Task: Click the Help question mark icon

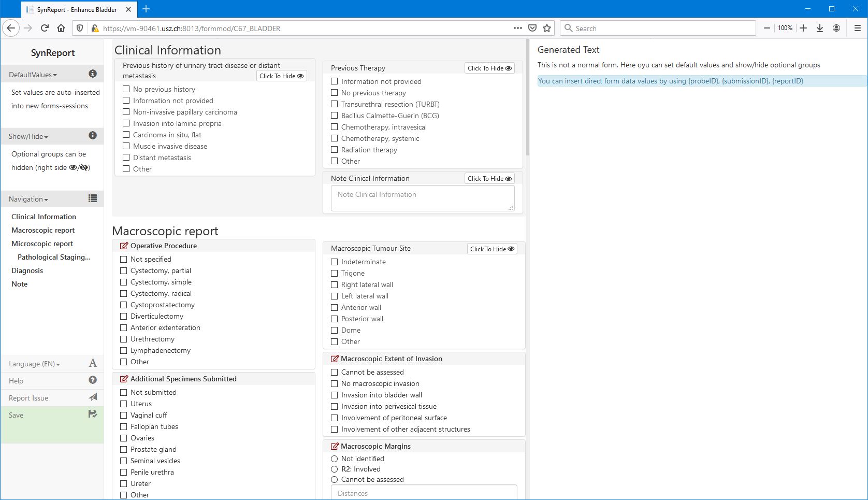Action: pyautogui.click(x=92, y=380)
